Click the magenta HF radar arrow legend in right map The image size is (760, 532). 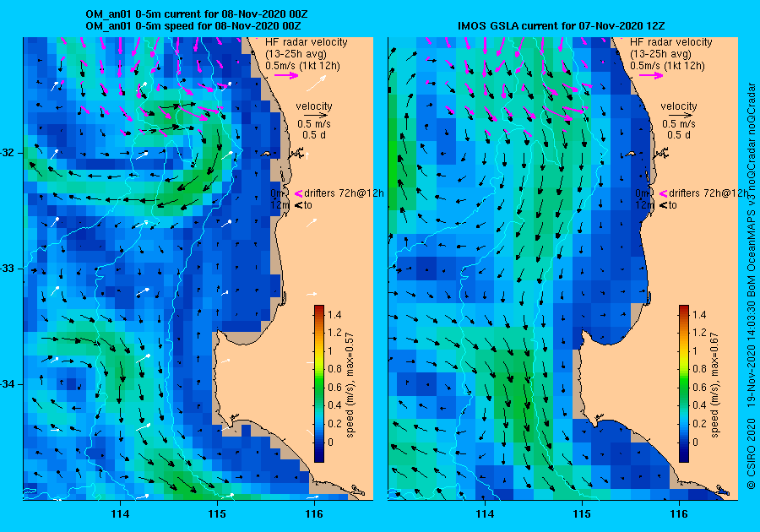651,75
